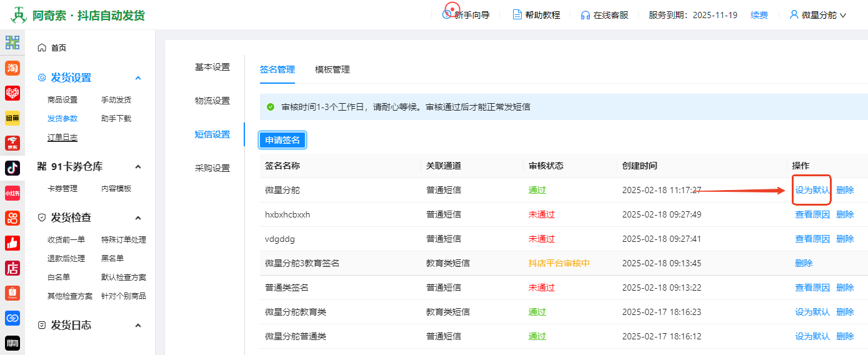Click the 续费 renewal link

click(x=759, y=15)
